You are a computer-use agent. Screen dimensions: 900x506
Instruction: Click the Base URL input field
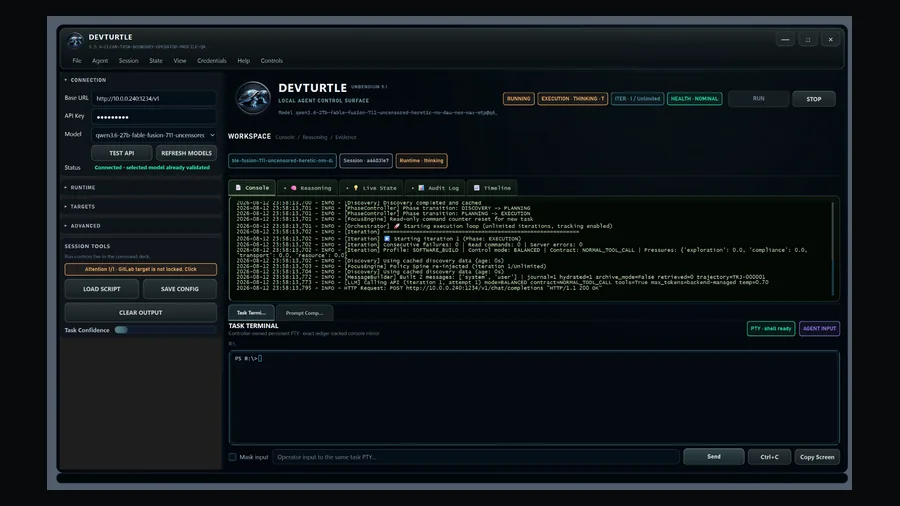click(x=154, y=99)
